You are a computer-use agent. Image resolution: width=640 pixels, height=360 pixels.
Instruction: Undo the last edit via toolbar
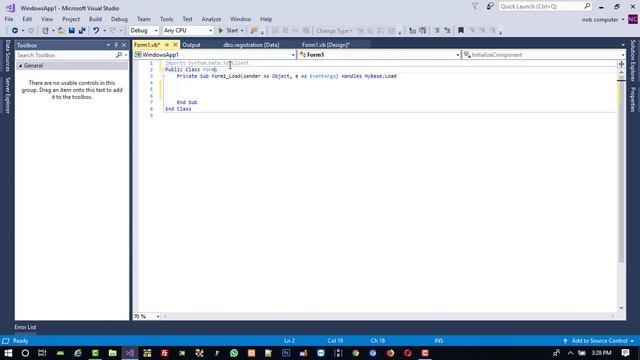coord(96,31)
